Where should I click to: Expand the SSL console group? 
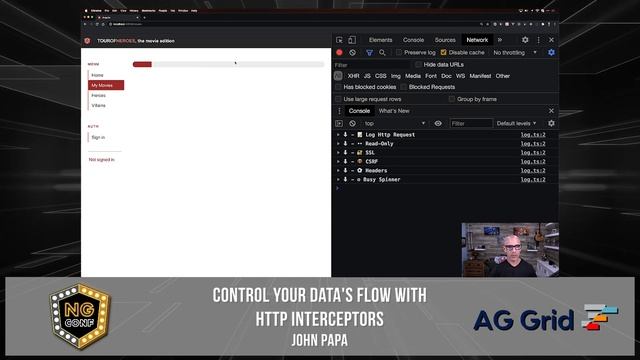(x=338, y=153)
